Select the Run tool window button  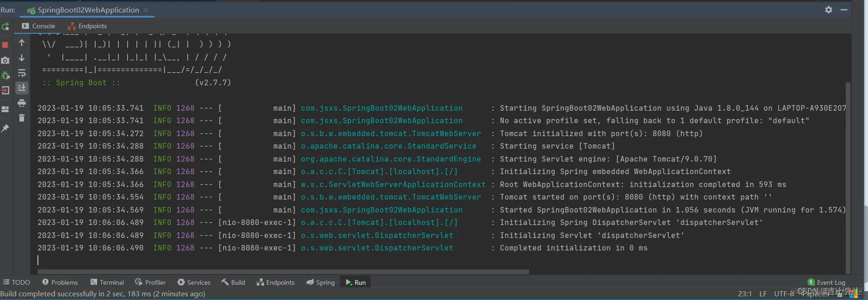(x=355, y=282)
